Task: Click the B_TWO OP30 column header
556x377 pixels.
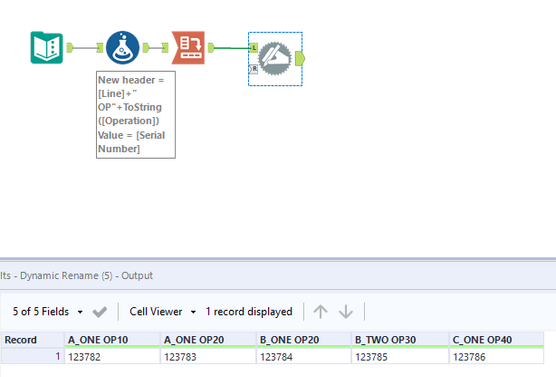Action: click(400, 340)
